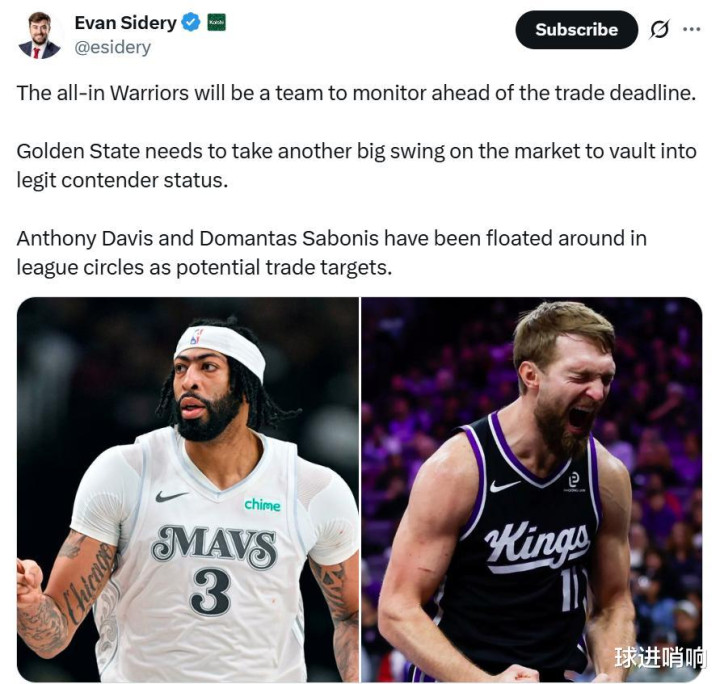720x684 pixels.
Task: Click the green affiliate badge next to name
Action: [216, 22]
